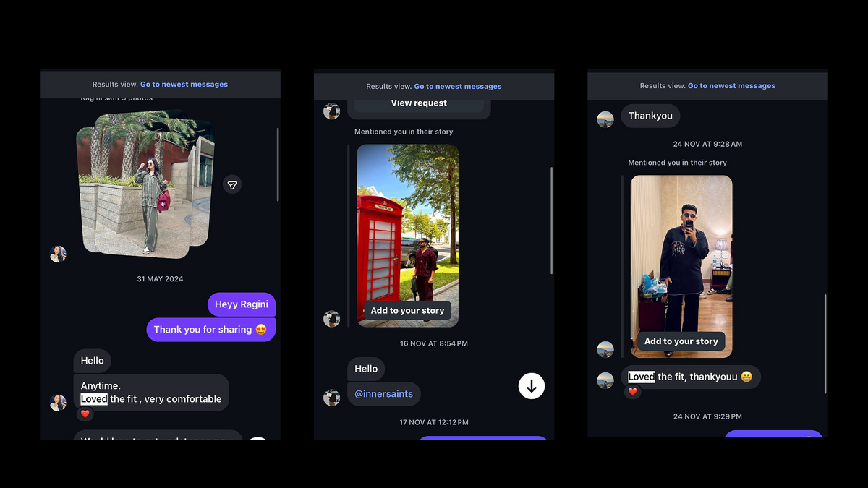The image size is (868, 488).
Task: Click heart reaction under 'very comfortable' message
Action: (x=85, y=414)
